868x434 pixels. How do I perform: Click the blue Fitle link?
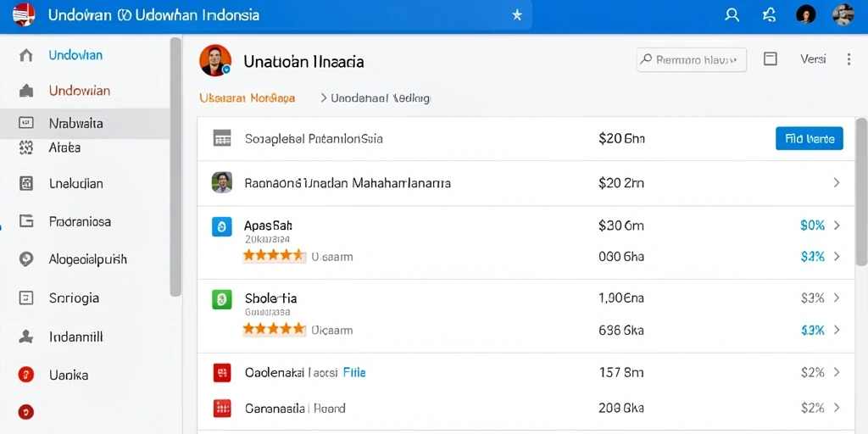354,373
